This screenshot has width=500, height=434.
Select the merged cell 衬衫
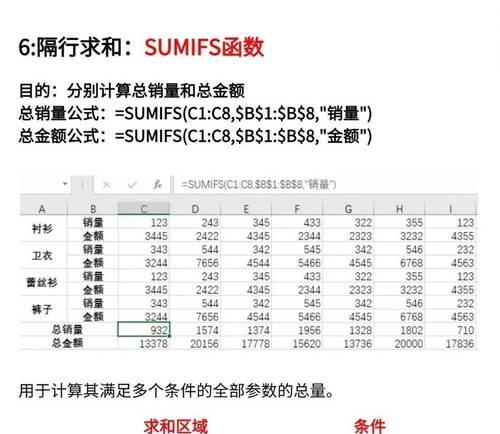(x=42, y=229)
